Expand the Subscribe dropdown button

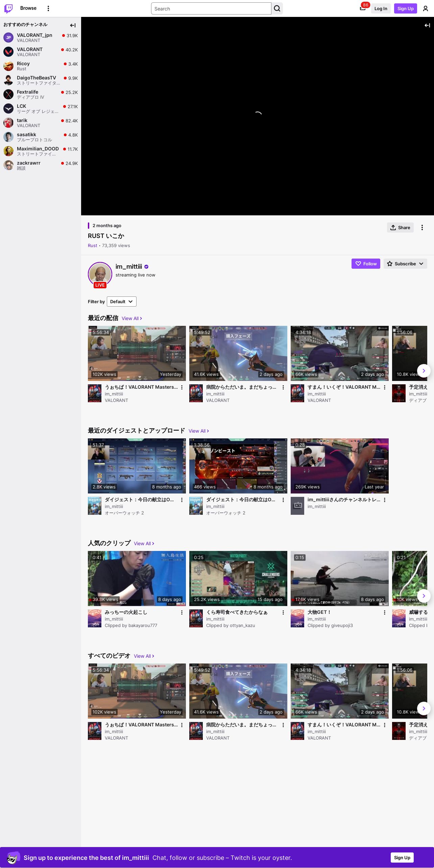[405, 264]
